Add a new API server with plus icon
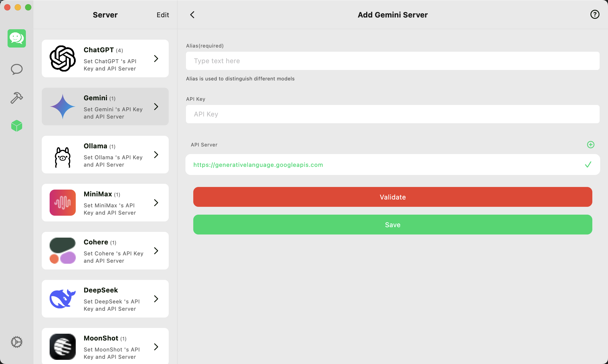 pyautogui.click(x=591, y=145)
